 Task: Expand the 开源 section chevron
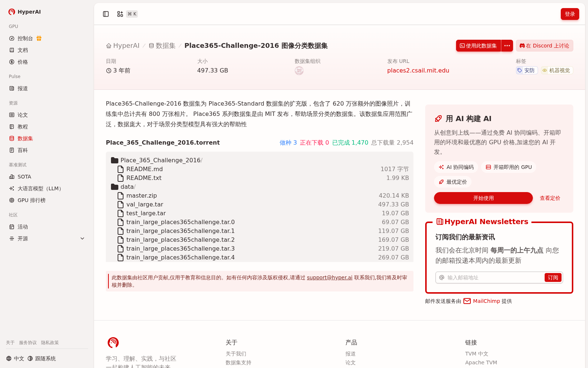[x=82, y=238]
